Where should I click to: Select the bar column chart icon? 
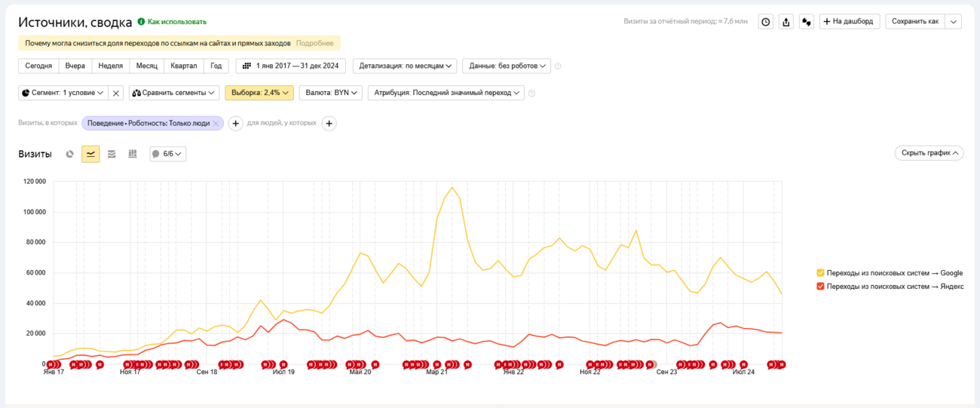pyautogui.click(x=133, y=154)
